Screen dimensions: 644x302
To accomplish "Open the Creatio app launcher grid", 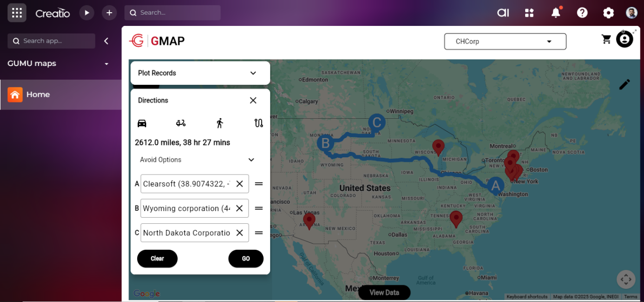I will click(17, 13).
